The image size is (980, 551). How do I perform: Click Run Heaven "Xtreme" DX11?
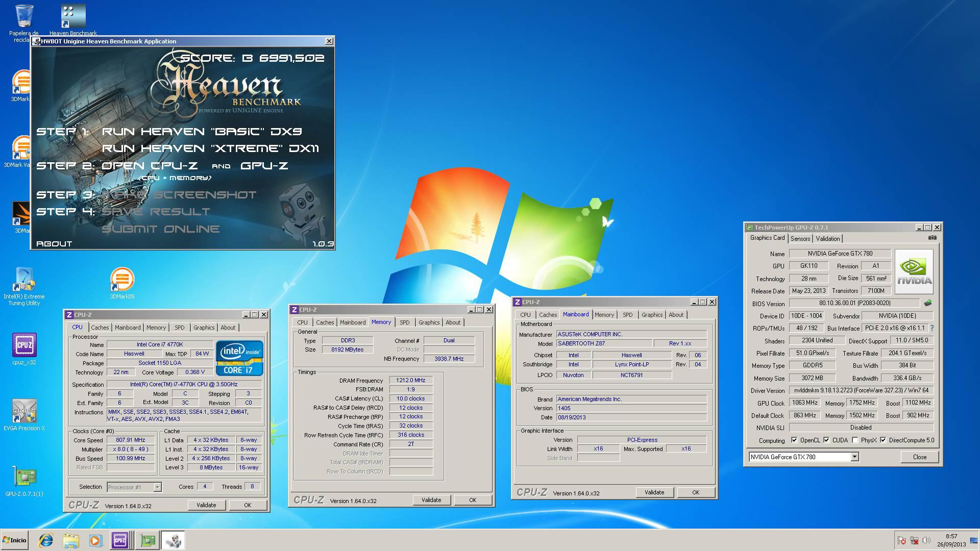(210, 148)
